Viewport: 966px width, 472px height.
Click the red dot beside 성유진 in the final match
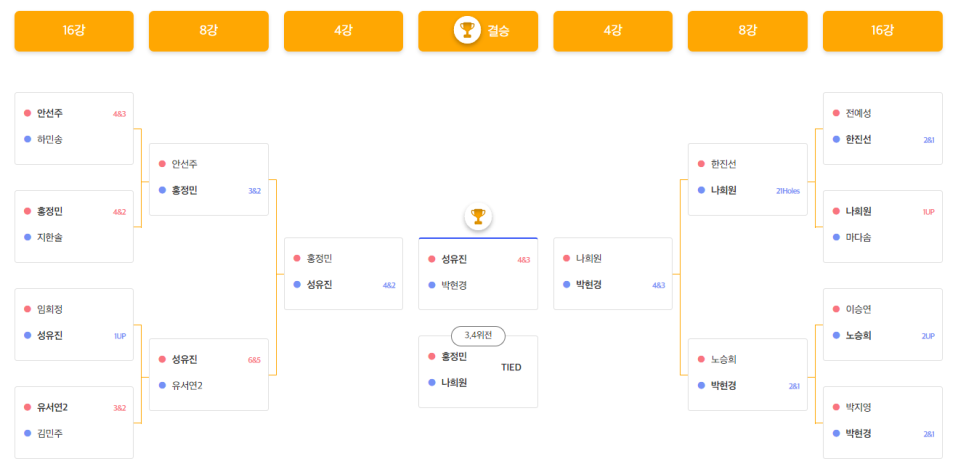point(432,259)
